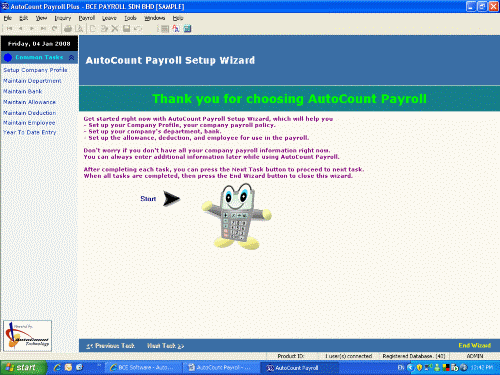Click the yellow shield tray icon
Viewport: 500px width, 375px height.
pos(419,367)
